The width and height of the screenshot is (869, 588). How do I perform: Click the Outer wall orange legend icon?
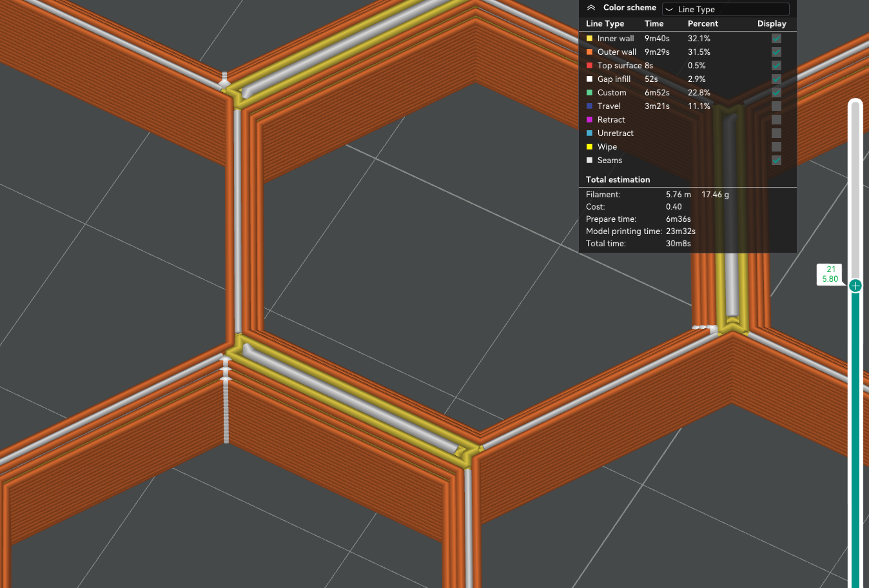589,52
